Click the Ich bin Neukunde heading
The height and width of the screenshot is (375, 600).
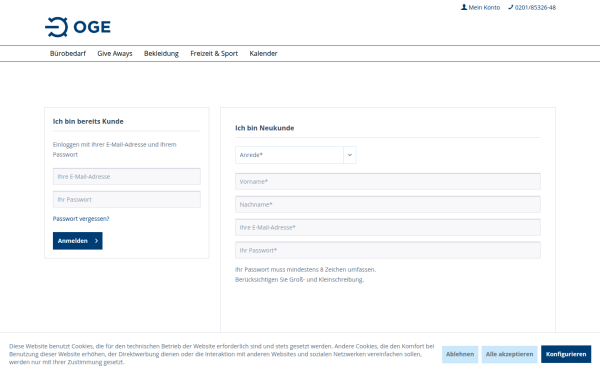point(264,128)
